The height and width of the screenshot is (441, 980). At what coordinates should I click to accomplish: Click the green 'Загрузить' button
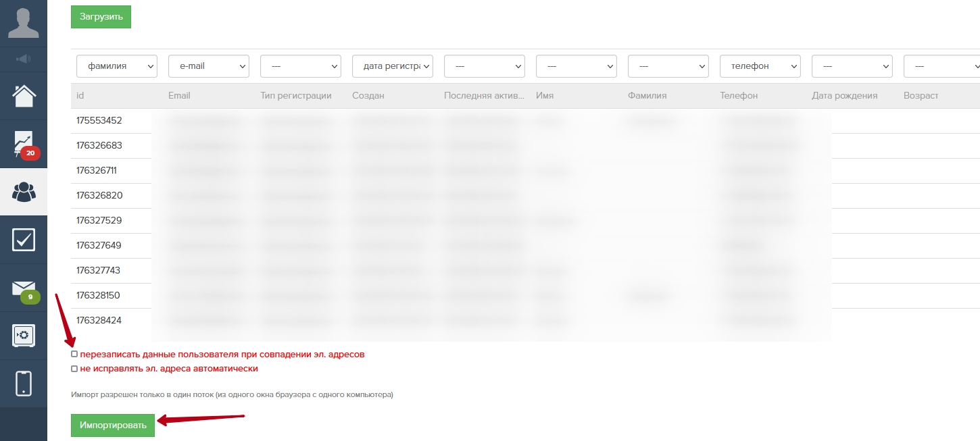click(101, 17)
